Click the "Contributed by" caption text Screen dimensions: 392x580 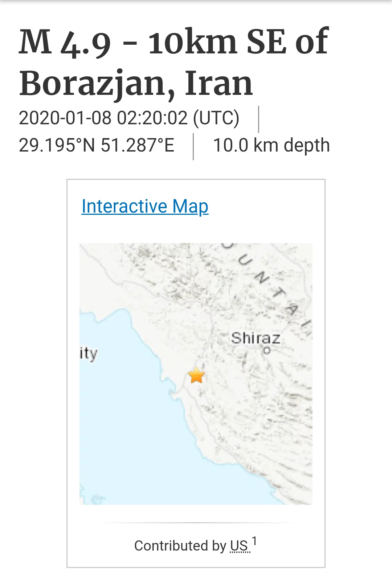tap(180, 546)
